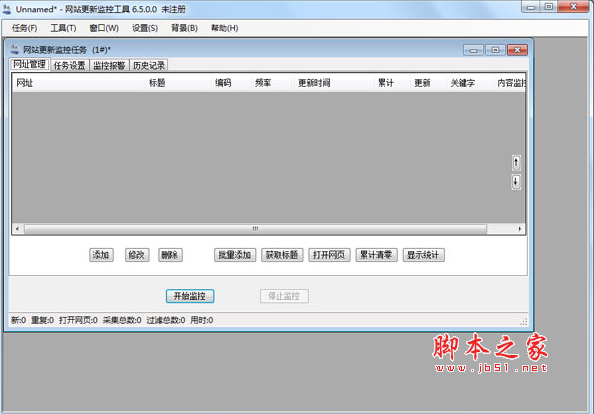Click the child window resize grip
Image resolution: width=594 pixels, height=414 pixels.
click(524, 322)
